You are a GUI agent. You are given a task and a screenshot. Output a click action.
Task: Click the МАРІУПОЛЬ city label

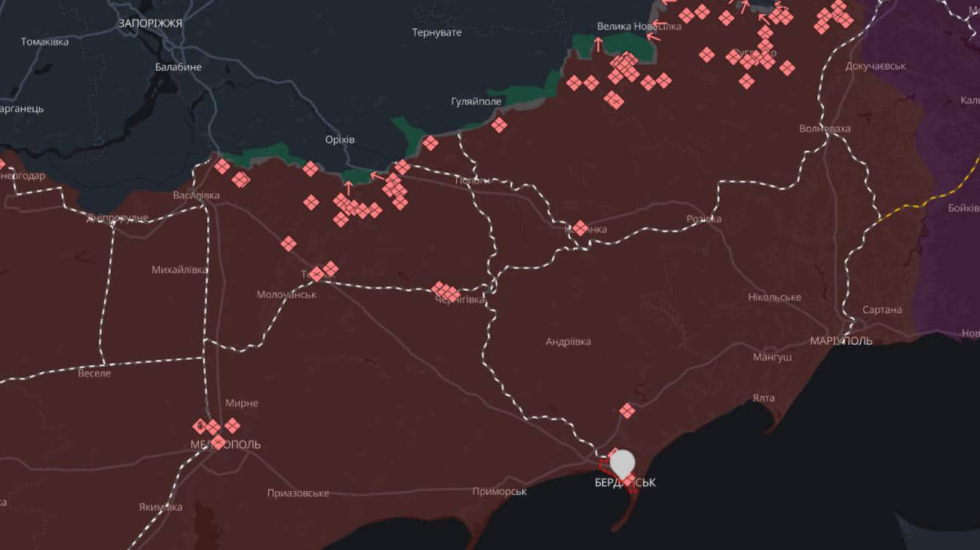pos(841,340)
